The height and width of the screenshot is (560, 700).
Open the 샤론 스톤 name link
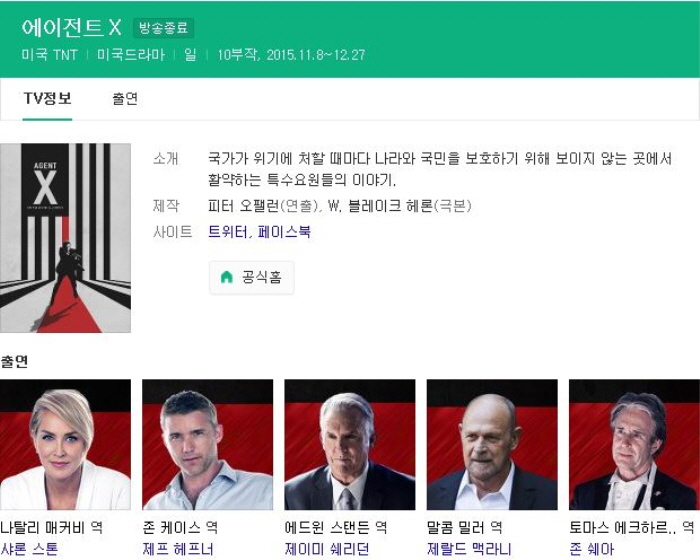tap(29, 549)
